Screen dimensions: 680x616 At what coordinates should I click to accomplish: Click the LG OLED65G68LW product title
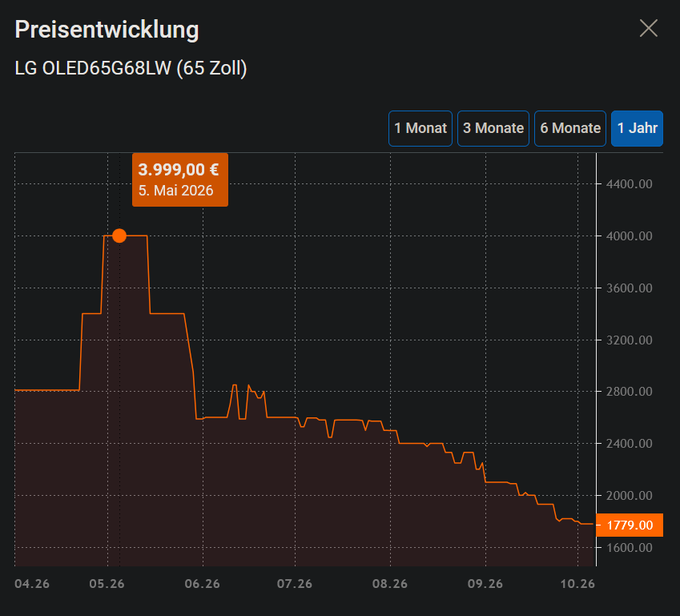coord(131,68)
